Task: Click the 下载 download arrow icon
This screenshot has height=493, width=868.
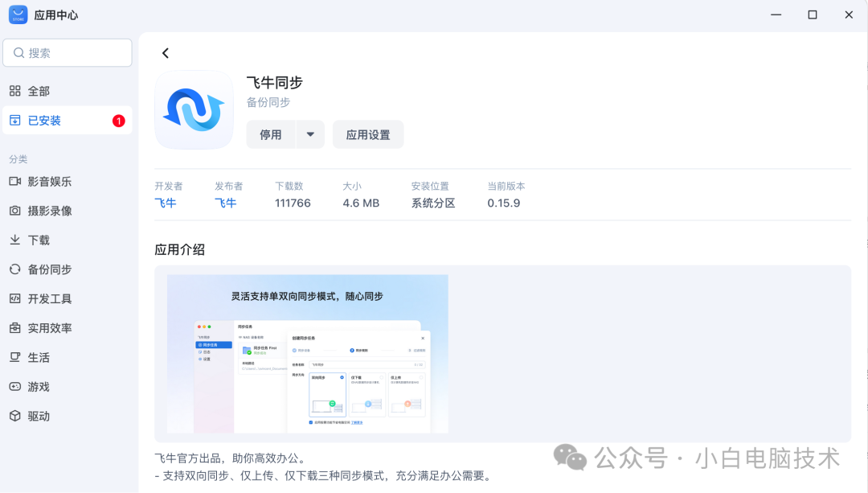Action: point(15,240)
